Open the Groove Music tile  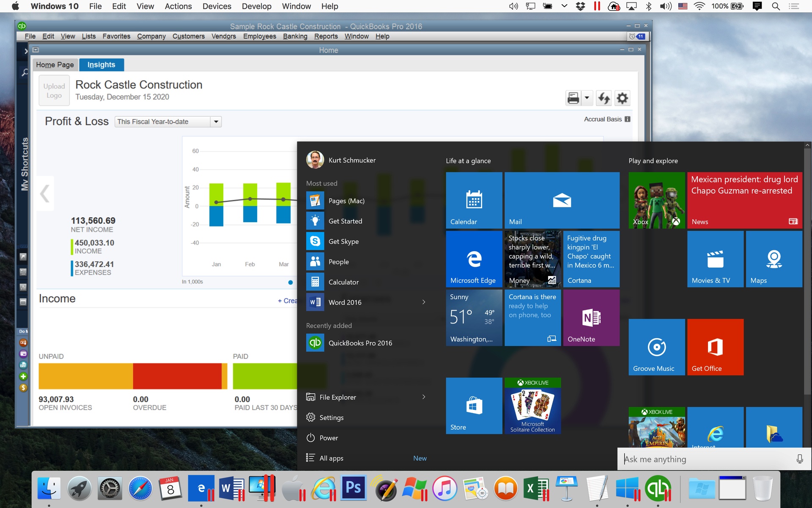pos(657,347)
